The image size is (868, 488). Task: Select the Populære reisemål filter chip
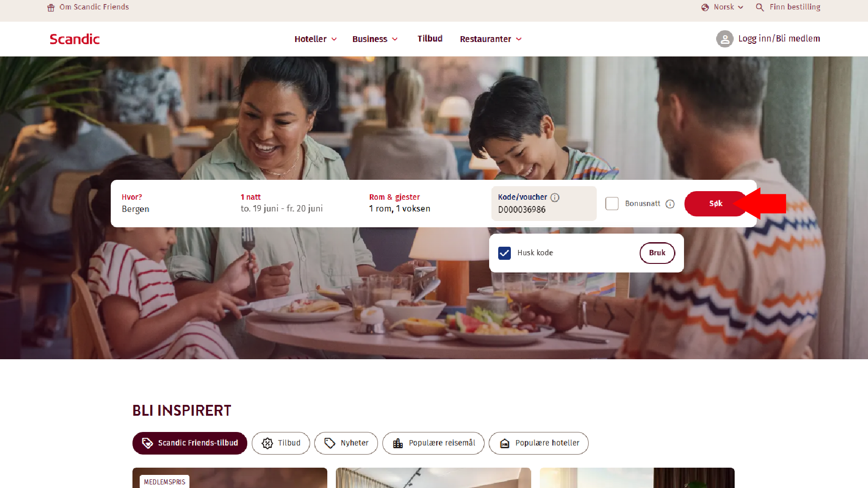[x=433, y=443]
